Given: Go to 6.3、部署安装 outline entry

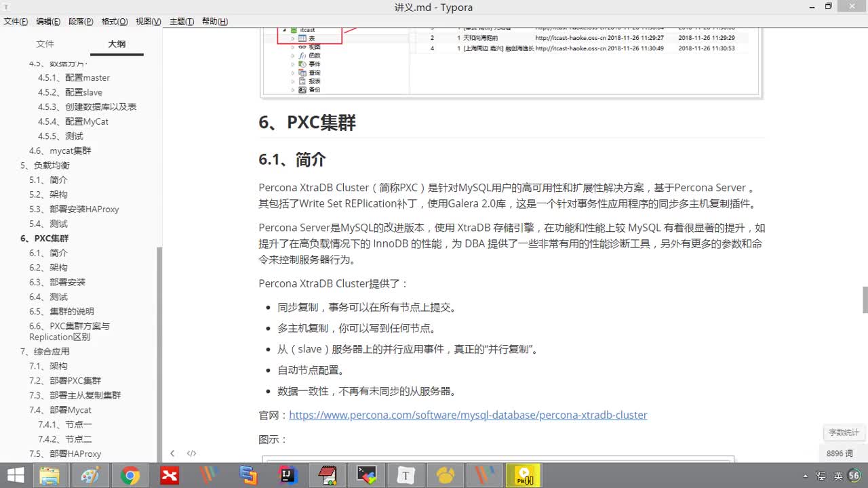Looking at the screenshot, I should pos(58,282).
